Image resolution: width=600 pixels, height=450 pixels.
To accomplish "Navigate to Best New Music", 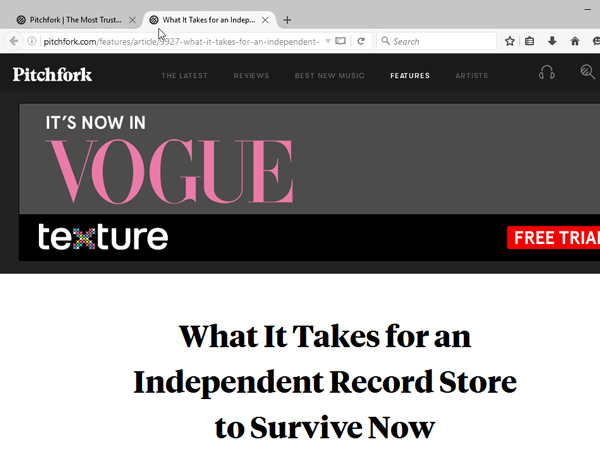I will pos(329,76).
